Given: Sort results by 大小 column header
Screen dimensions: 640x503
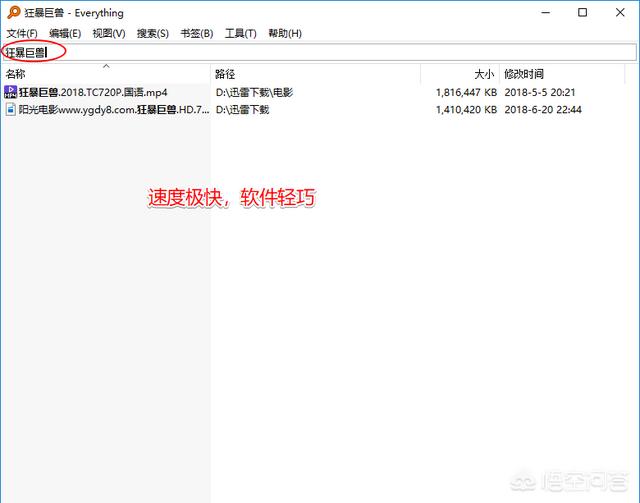Looking at the screenshot, I should 460,74.
